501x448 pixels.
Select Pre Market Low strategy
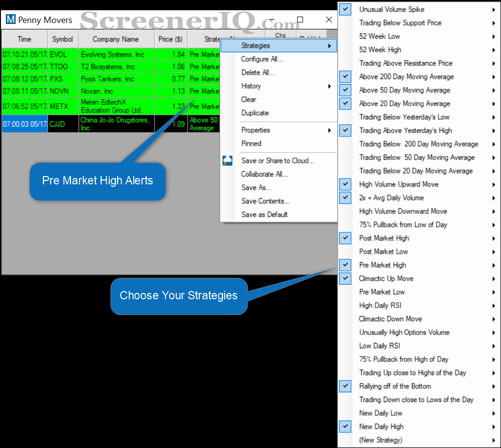pyautogui.click(x=382, y=292)
